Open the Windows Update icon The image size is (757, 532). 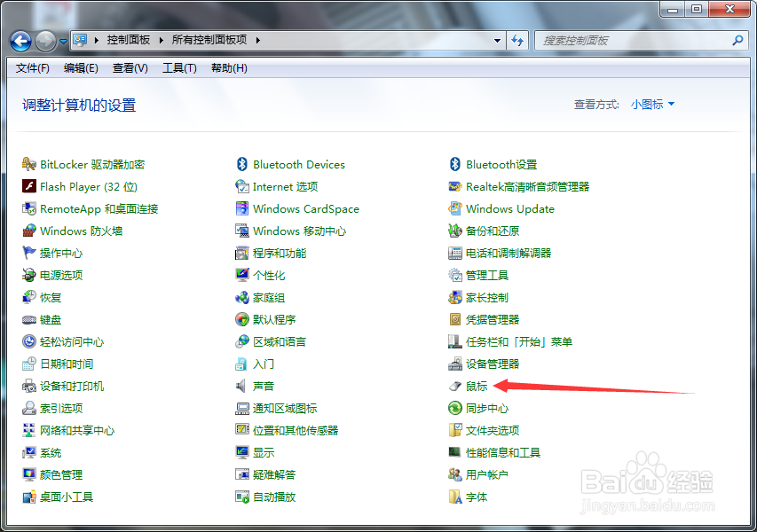click(454, 209)
